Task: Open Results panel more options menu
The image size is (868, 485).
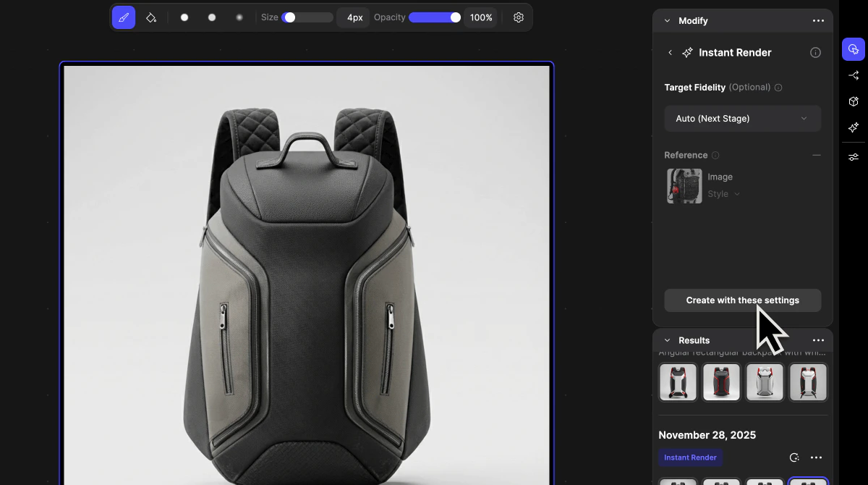Action: click(818, 340)
